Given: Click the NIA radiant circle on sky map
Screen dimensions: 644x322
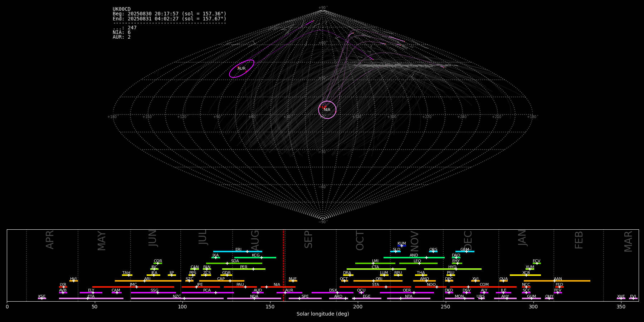Looking at the screenshot, I should 327,109.
